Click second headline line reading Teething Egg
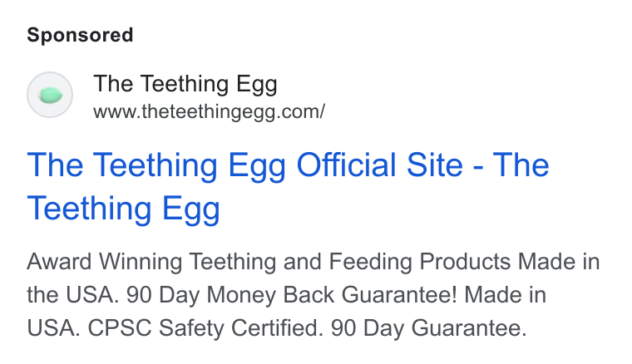 123,209
